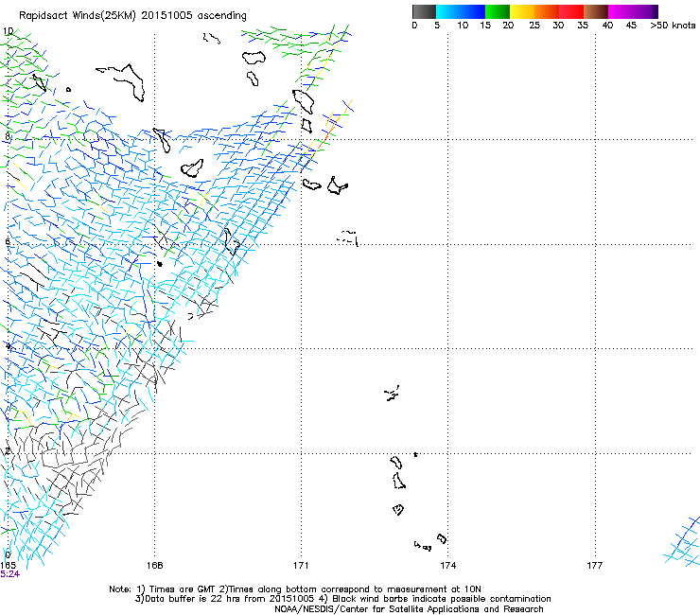Click the '>50 knots' legend label
700x615 pixels.
pyautogui.click(x=673, y=26)
